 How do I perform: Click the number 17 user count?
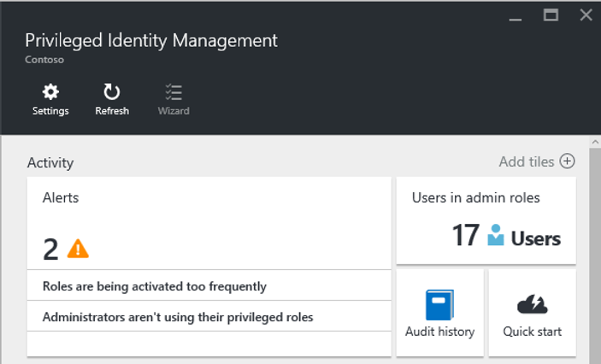click(x=466, y=235)
